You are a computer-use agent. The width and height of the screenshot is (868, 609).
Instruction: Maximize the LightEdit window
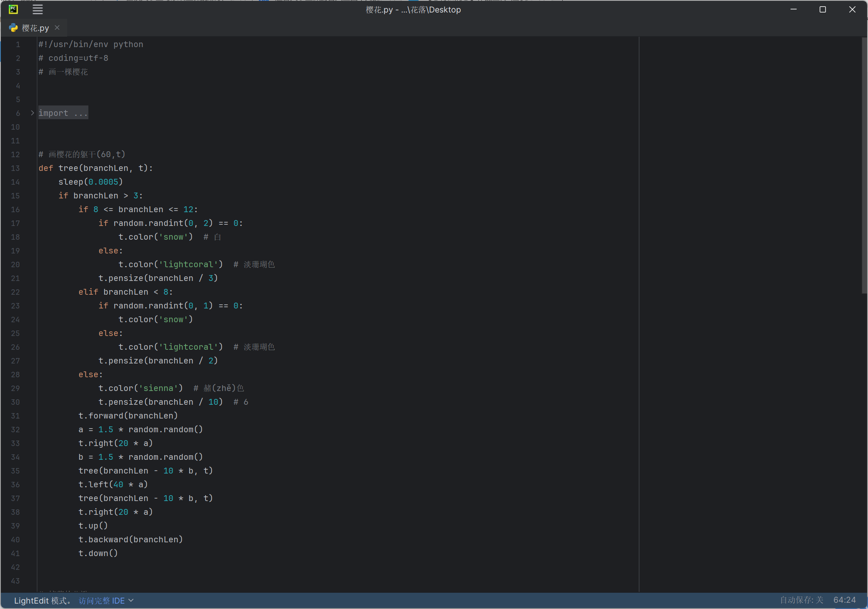pyautogui.click(x=823, y=9)
